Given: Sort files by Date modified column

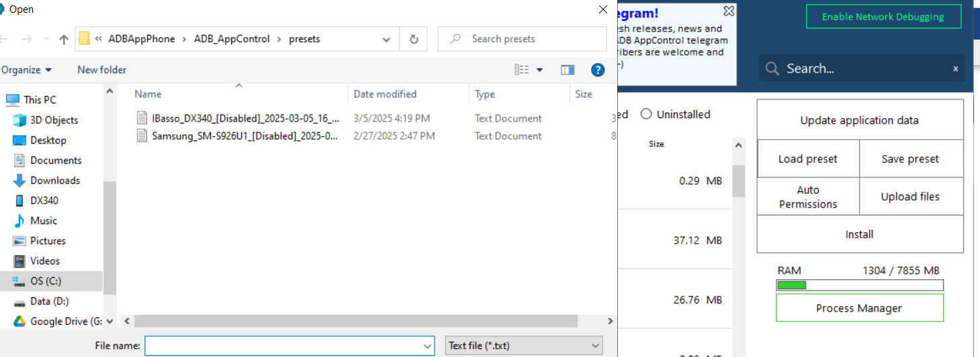Looking at the screenshot, I should pos(385,94).
